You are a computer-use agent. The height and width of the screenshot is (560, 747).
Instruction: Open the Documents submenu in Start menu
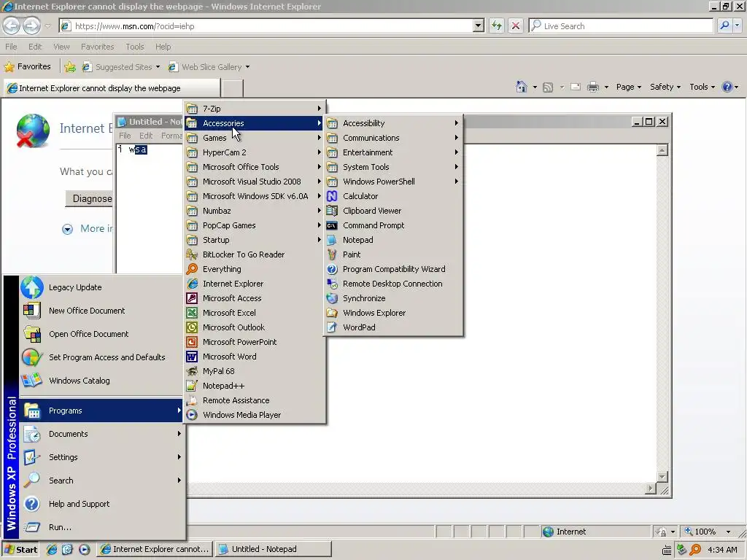[101, 435]
